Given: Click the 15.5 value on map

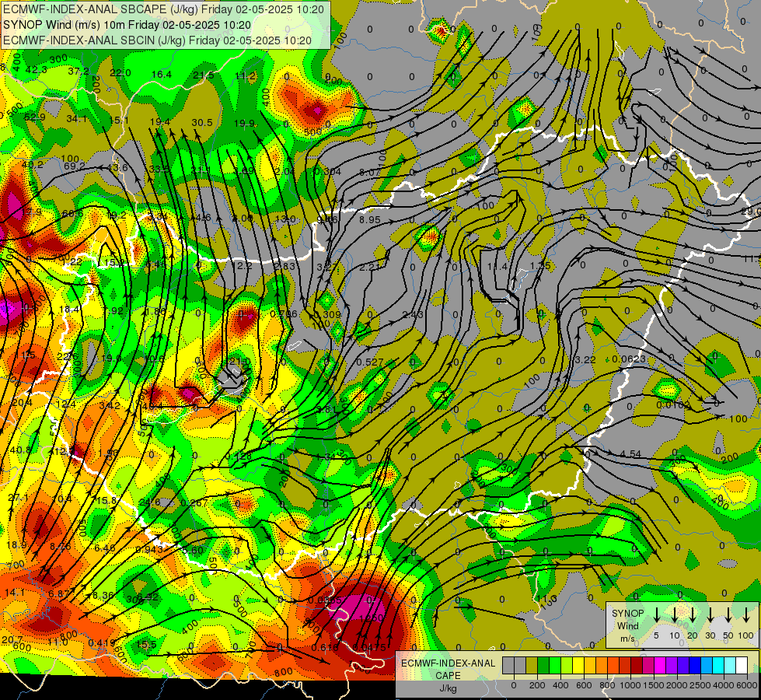Looking at the screenshot, I should [146, 645].
